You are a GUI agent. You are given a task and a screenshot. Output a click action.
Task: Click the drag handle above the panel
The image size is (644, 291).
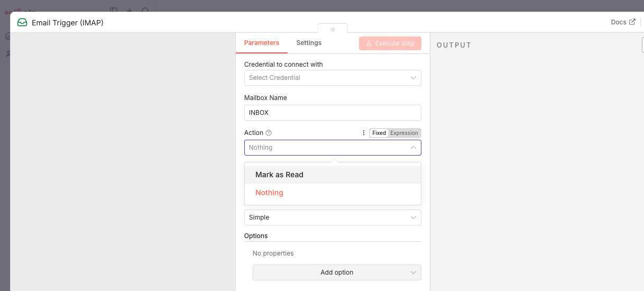[x=333, y=29]
